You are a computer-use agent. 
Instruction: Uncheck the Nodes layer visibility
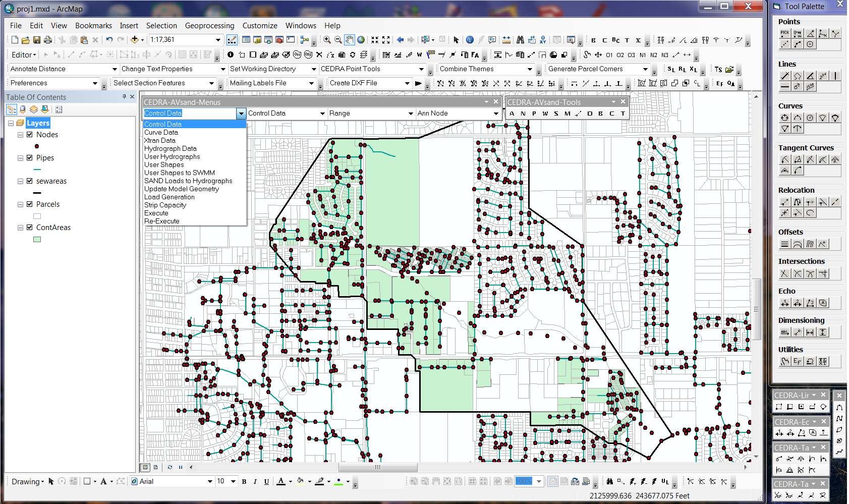coord(30,135)
